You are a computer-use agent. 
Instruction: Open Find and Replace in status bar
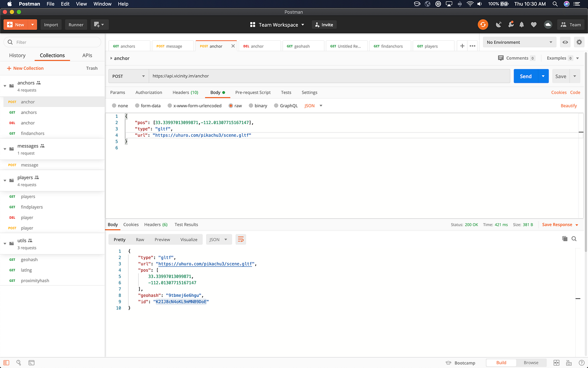19,363
